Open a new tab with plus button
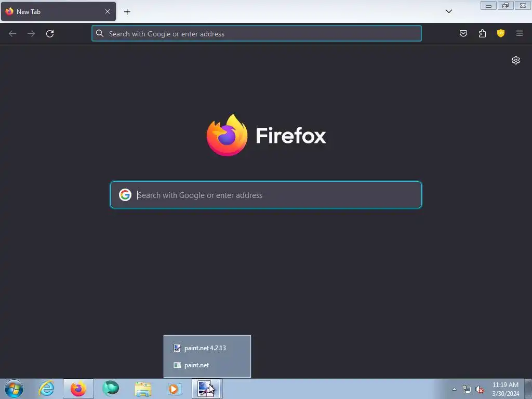The width and height of the screenshot is (532, 399). (x=127, y=12)
